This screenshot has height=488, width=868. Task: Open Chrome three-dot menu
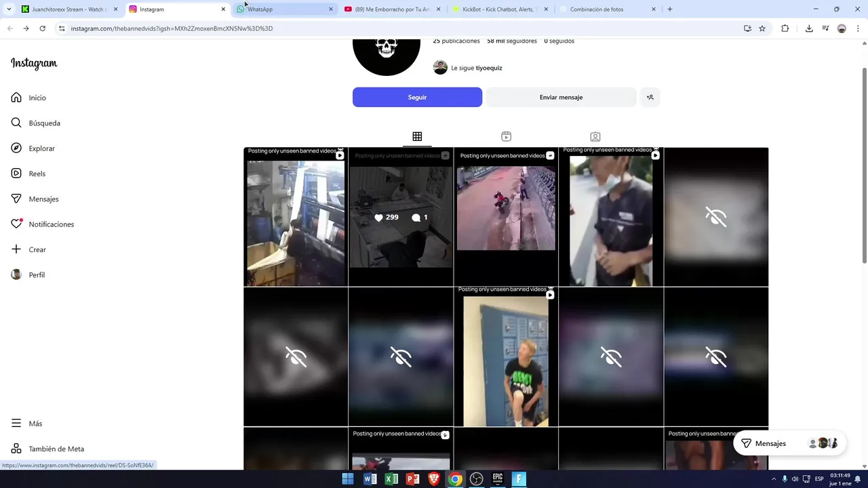tap(859, 28)
